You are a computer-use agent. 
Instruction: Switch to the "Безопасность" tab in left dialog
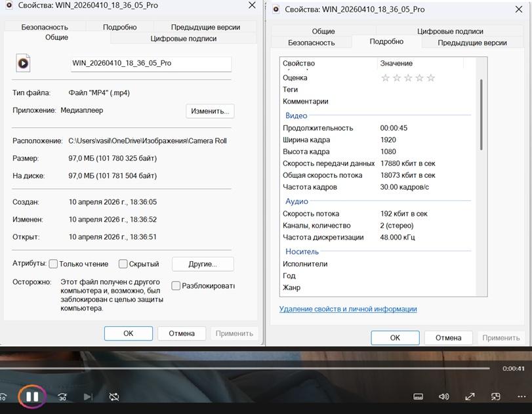pos(45,27)
